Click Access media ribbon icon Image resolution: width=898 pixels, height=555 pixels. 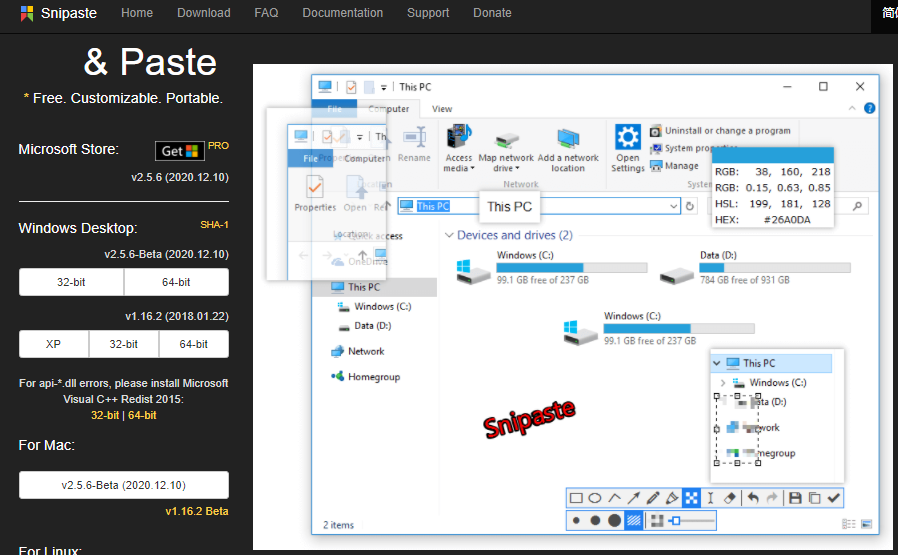click(459, 137)
